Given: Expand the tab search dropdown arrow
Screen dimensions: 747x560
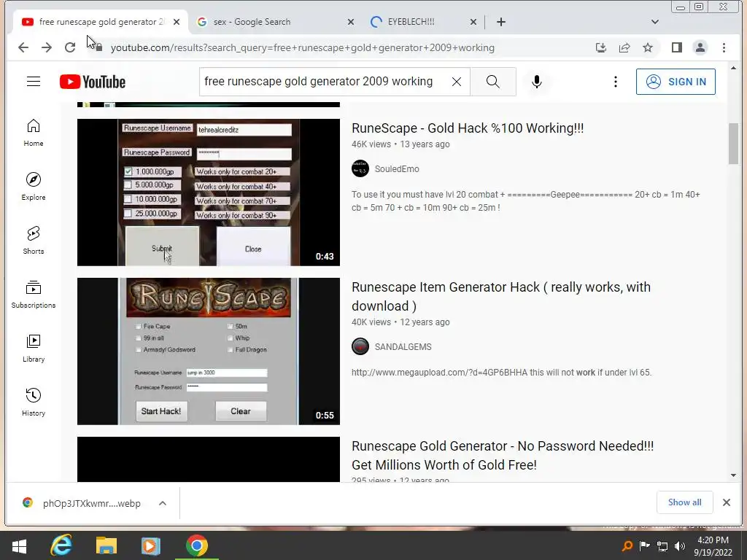Looking at the screenshot, I should [x=655, y=22].
